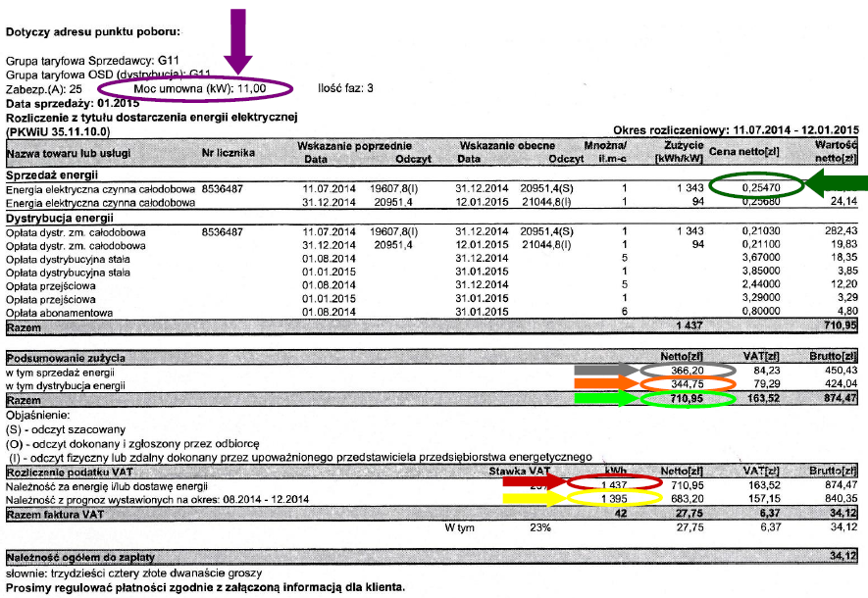Click the purple downward arrow

(x=238, y=41)
